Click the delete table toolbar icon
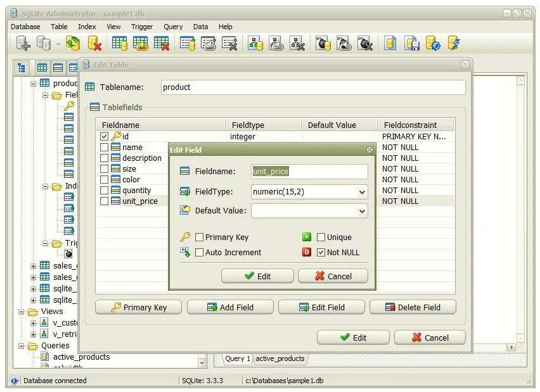540x392 pixels. pyautogui.click(x=161, y=43)
